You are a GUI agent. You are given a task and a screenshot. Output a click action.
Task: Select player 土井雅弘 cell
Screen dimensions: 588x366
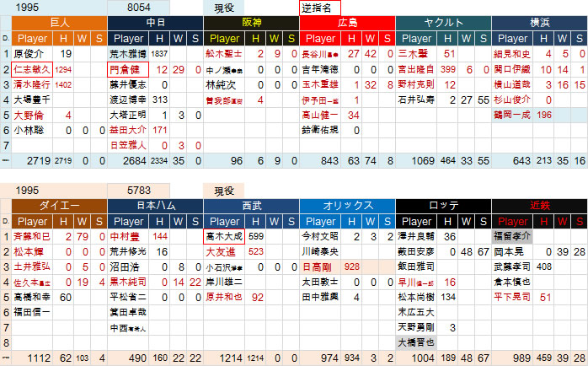pos(32,267)
